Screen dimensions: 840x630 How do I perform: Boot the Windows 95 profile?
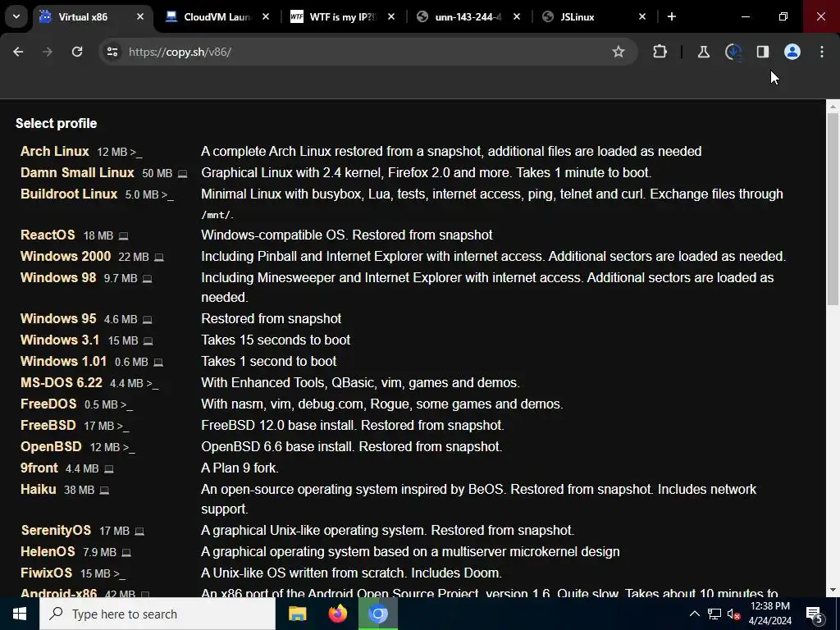point(58,318)
